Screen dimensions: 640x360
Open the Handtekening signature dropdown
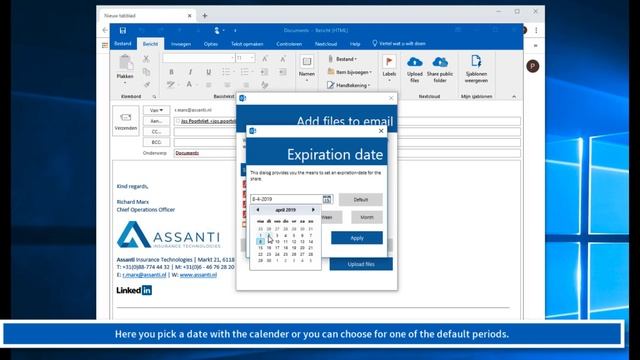[349, 85]
